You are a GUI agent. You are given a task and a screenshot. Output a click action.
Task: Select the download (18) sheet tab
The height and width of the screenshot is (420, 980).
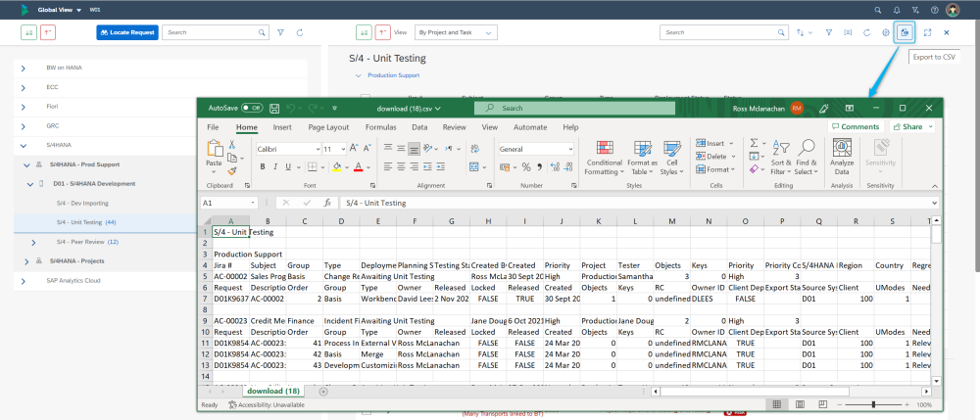coord(272,392)
